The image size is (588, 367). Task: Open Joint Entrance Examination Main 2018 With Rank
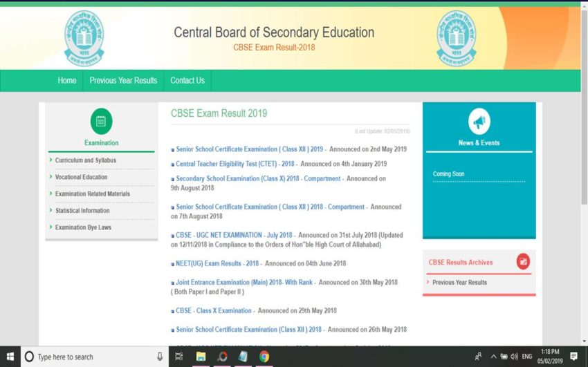[244, 283]
